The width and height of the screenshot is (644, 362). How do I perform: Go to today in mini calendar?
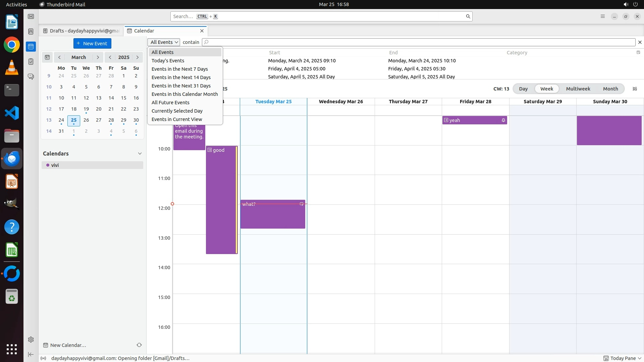pyautogui.click(x=47, y=57)
